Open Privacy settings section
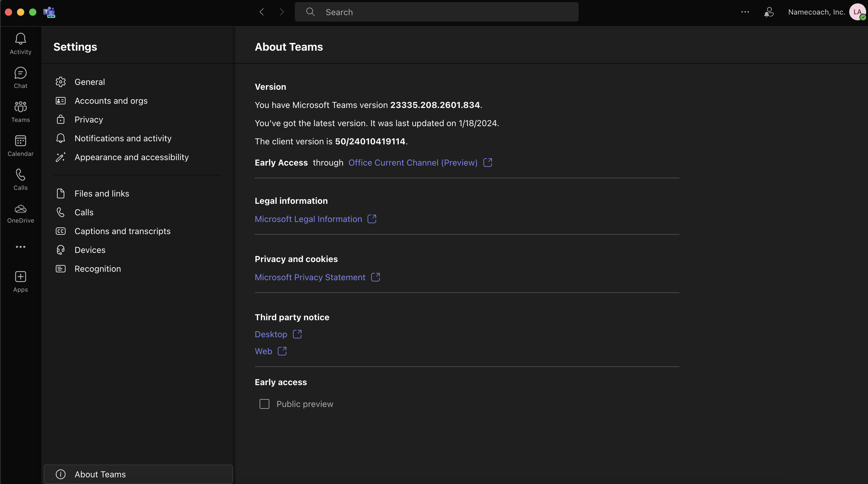 pos(138,119)
